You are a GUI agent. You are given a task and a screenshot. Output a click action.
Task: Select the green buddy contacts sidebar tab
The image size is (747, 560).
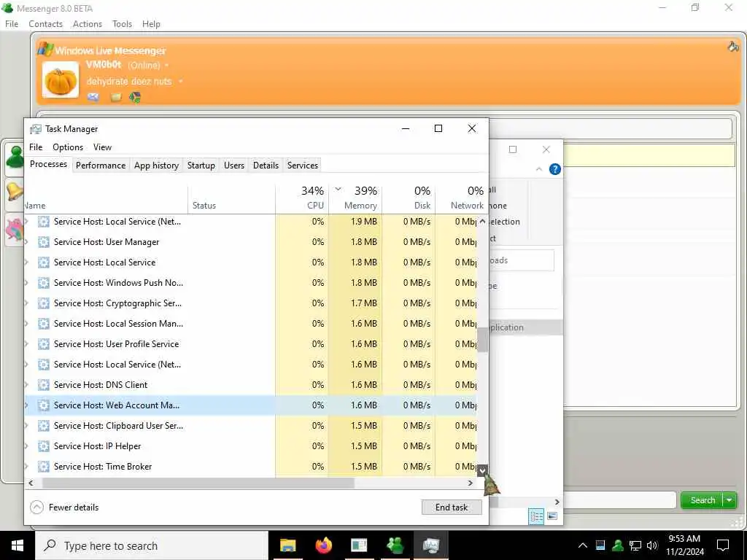tap(15, 157)
